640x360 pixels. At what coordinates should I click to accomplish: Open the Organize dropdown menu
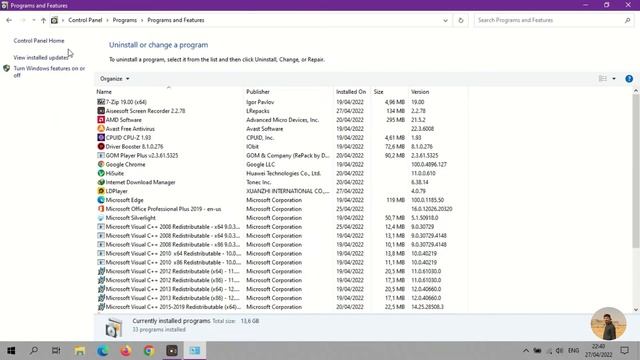click(115, 79)
